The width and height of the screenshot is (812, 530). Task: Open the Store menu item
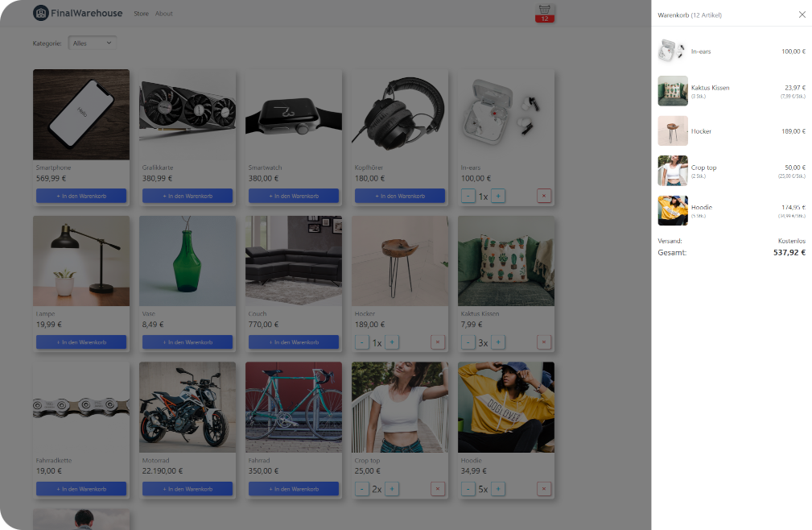141,13
